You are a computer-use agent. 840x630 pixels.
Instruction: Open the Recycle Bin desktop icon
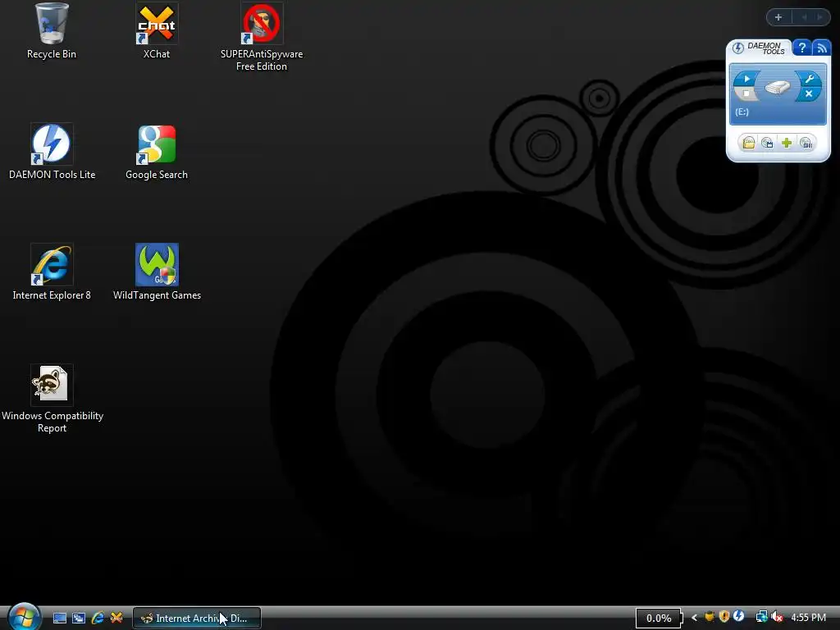[x=52, y=31]
